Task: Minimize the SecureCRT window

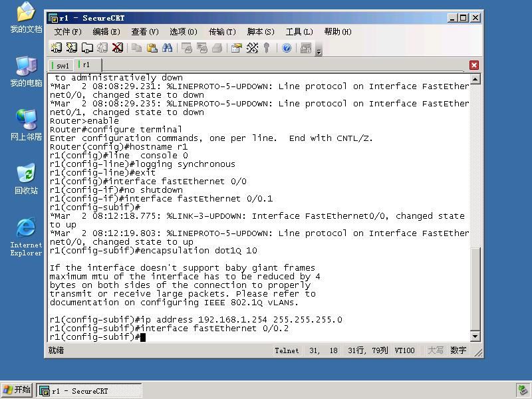Action: coord(452,18)
